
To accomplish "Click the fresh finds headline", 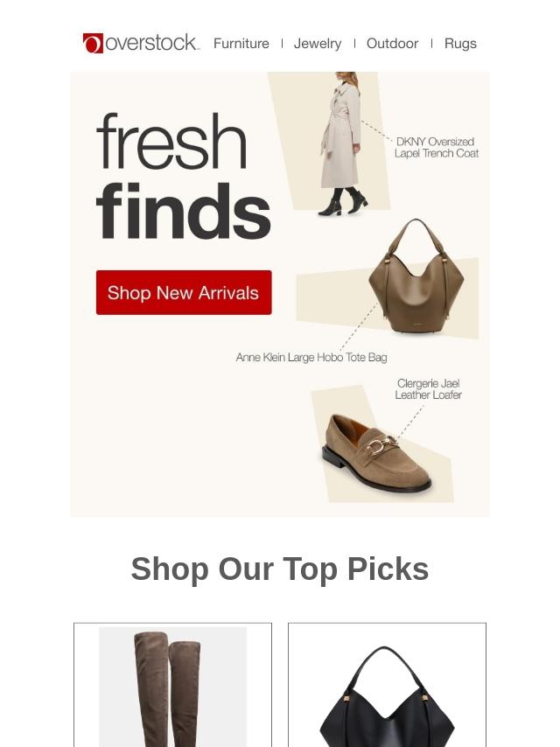I will tap(184, 177).
